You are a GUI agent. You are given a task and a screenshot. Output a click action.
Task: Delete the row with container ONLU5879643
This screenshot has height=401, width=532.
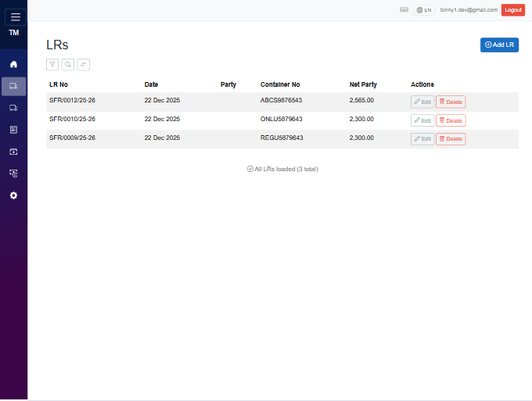(451, 120)
